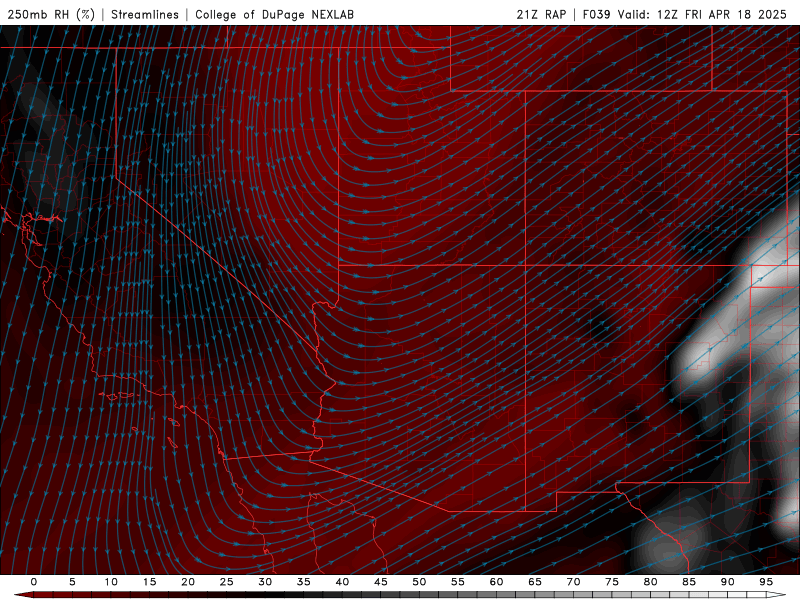The height and width of the screenshot is (600, 800).
Task: Click the colorbar label '85'
Action: [x=689, y=582]
